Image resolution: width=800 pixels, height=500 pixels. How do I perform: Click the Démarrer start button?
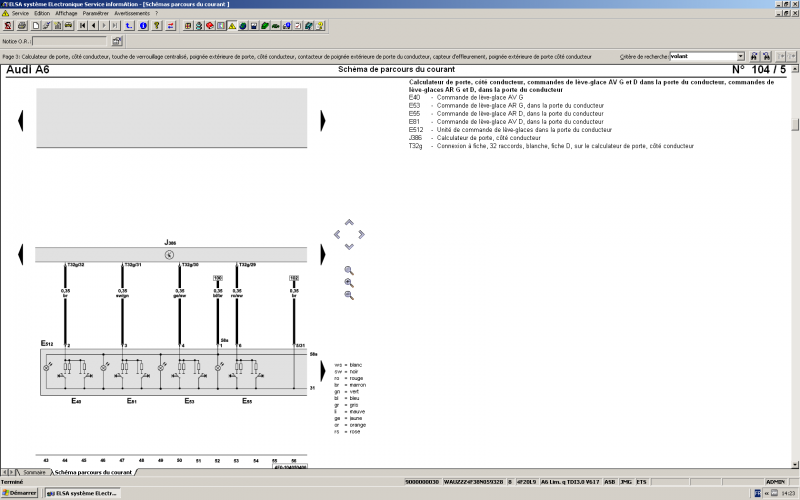click(19, 493)
